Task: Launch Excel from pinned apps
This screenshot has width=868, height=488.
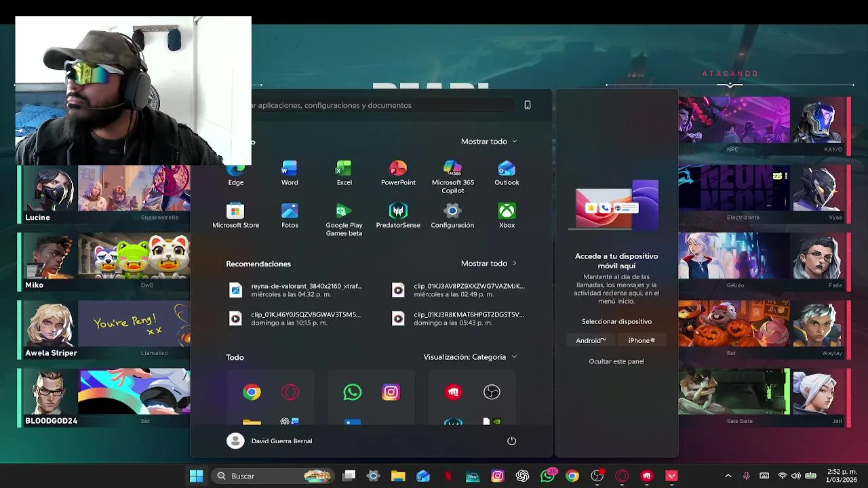Action: tap(344, 174)
